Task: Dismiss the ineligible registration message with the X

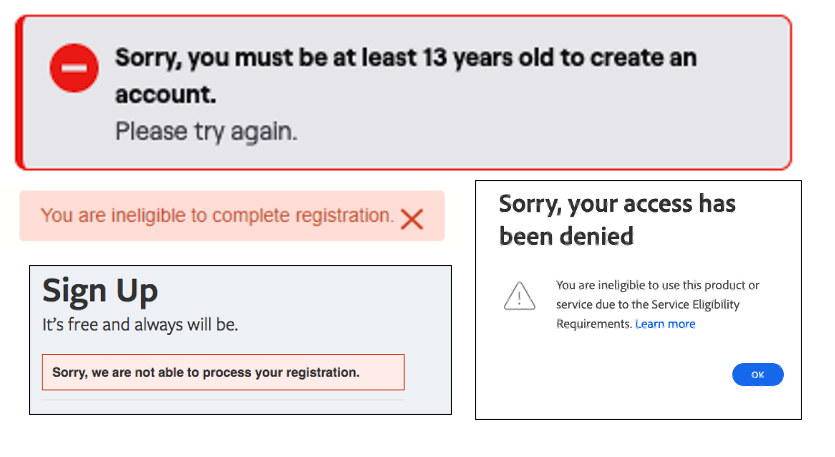Action: (412, 219)
